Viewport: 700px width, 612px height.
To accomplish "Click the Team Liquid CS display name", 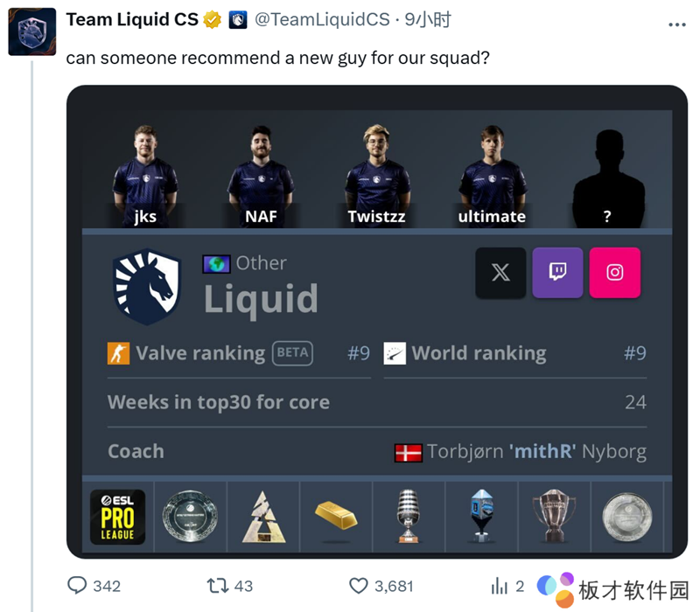I will [132, 19].
